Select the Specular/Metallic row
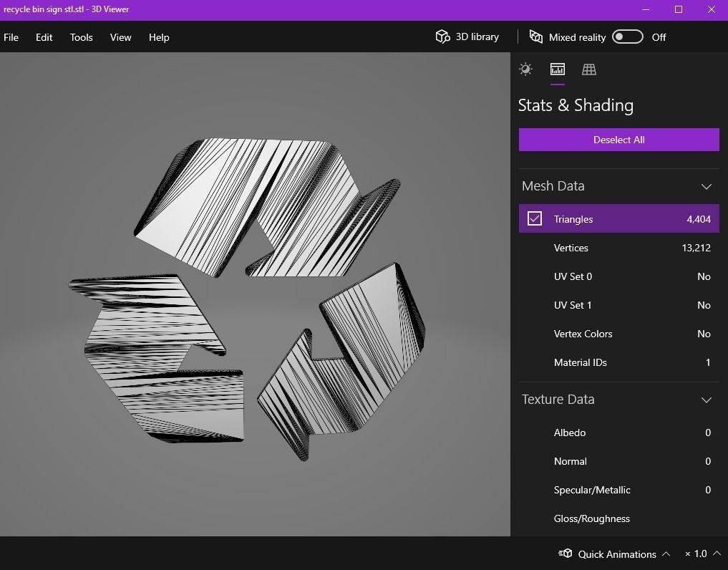The height and width of the screenshot is (570, 728). point(619,490)
